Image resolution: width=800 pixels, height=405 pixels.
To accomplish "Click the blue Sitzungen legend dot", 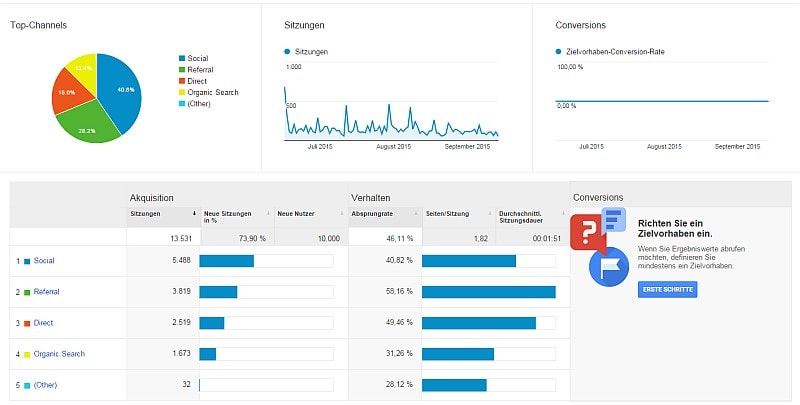I will click(x=288, y=50).
